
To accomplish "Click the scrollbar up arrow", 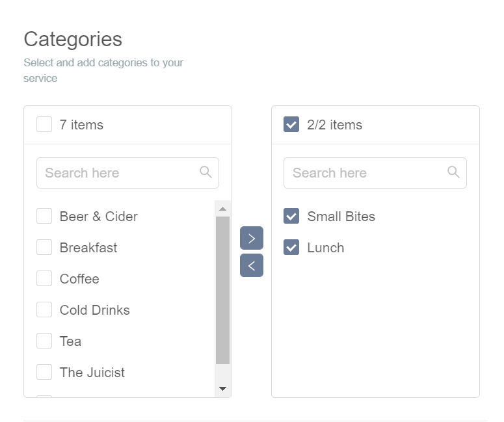I will coord(222,209).
